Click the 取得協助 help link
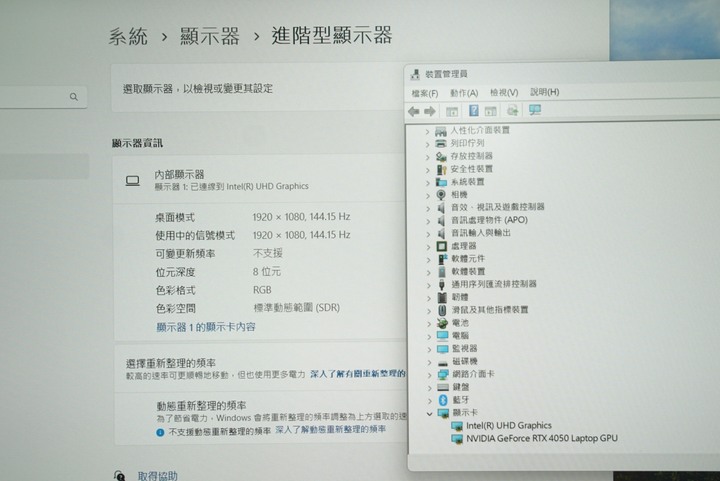Screen dimensions: 720x481 [158, 476]
